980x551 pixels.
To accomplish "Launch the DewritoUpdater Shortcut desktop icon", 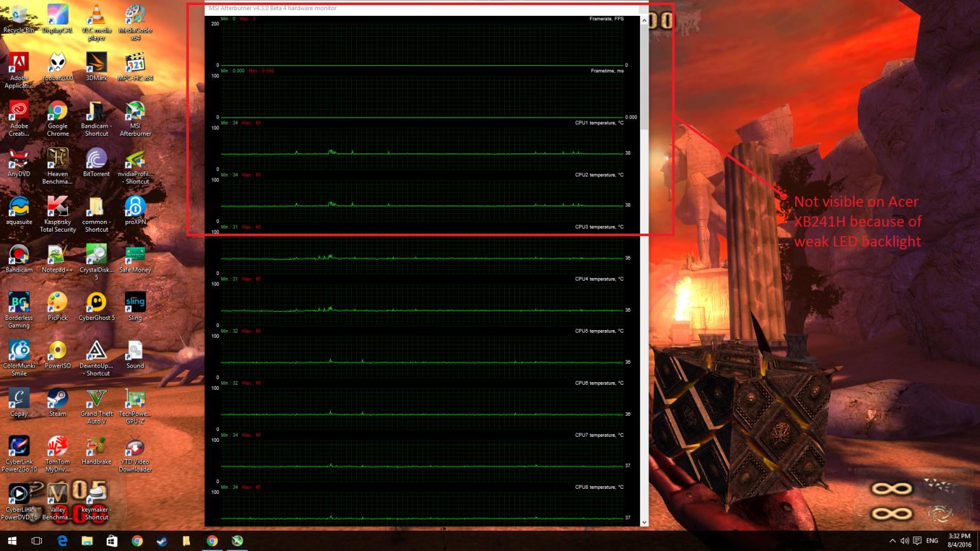I will click(97, 357).
